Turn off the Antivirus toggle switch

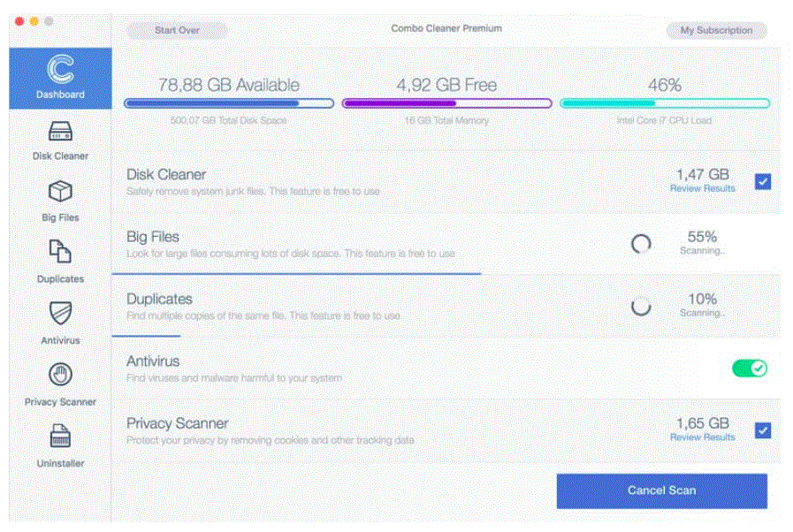(x=750, y=369)
